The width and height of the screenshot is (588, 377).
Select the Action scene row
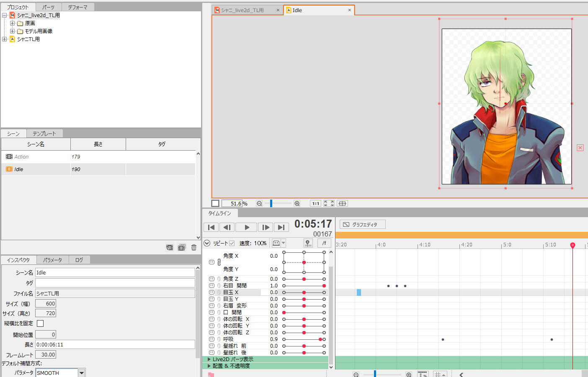point(98,156)
